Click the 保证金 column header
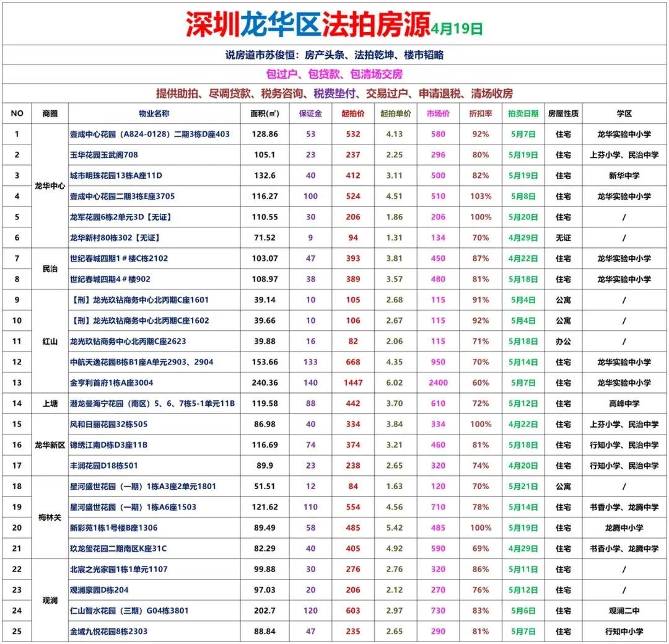Viewport: 669px width, 644px height. tap(310, 113)
